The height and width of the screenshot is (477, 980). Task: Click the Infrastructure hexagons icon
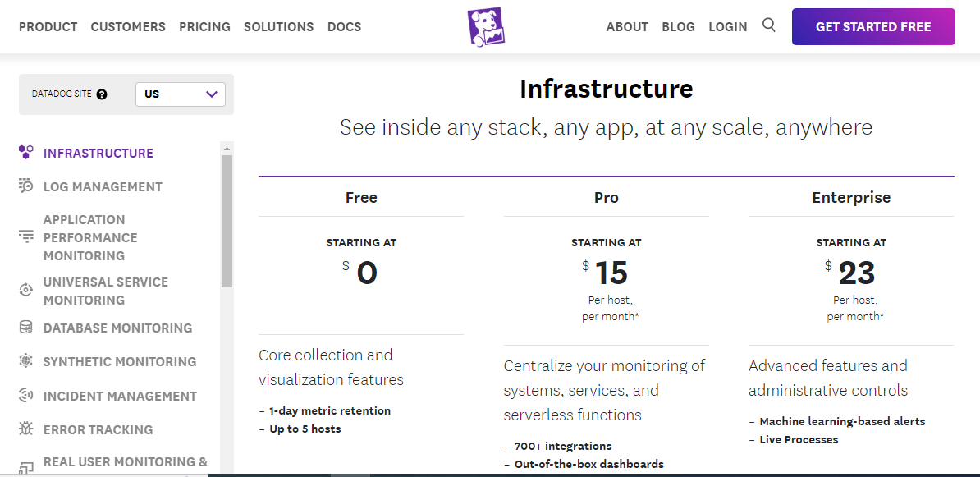point(25,152)
